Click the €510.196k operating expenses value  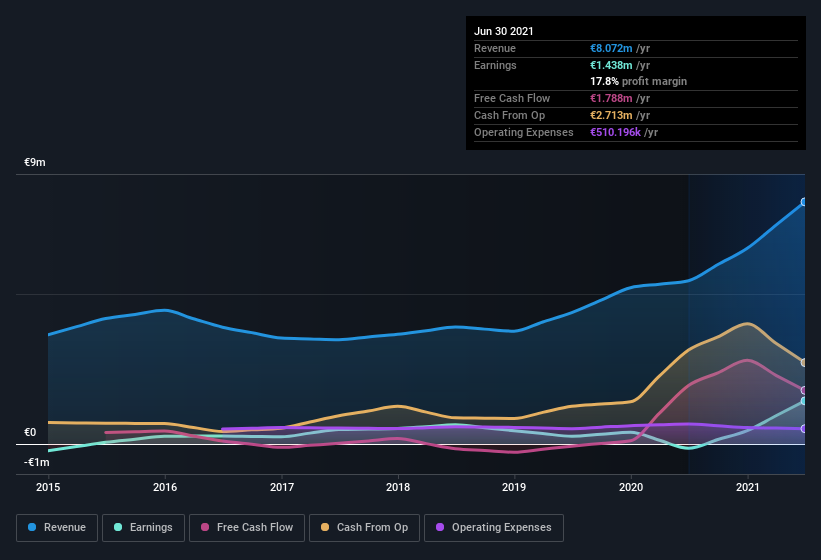point(615,132)
